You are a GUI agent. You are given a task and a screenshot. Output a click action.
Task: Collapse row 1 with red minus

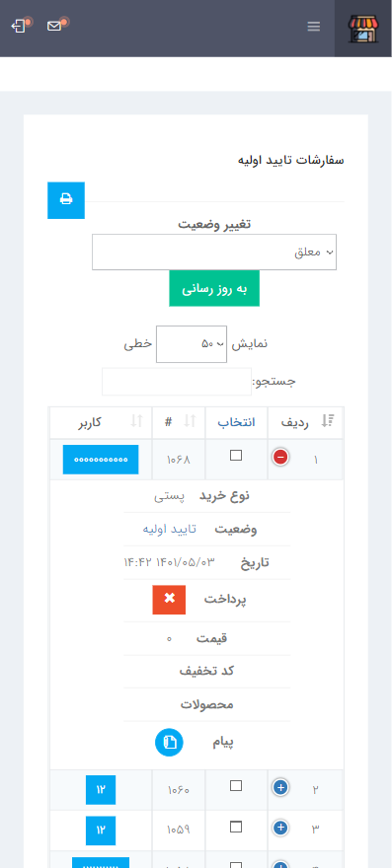coord(280,458)
